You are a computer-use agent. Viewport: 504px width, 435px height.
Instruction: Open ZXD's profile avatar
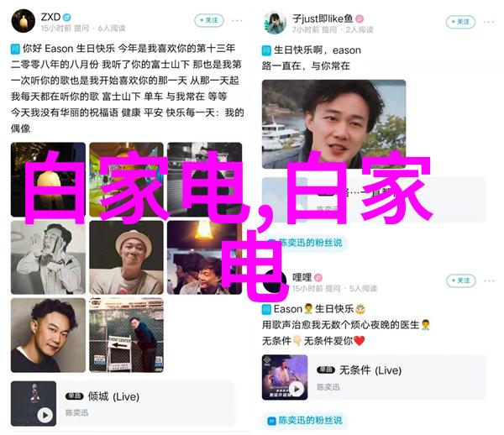pos(24,21)
